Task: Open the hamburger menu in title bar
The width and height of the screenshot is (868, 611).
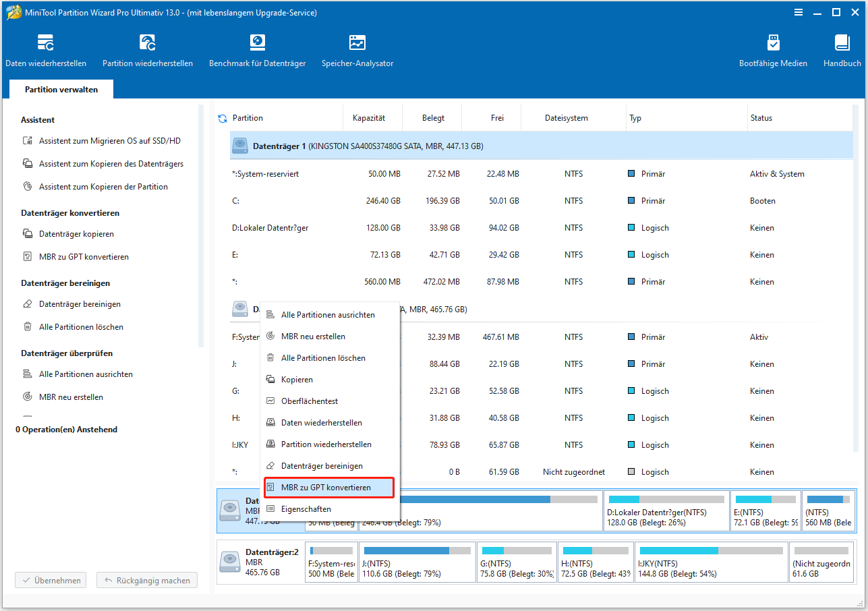Action: [x=799, y=12]
